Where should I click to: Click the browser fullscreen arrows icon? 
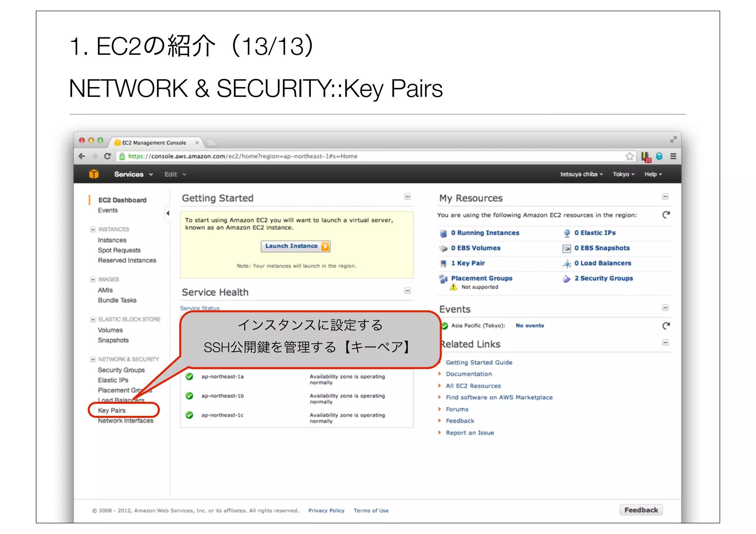pos(674,139)
